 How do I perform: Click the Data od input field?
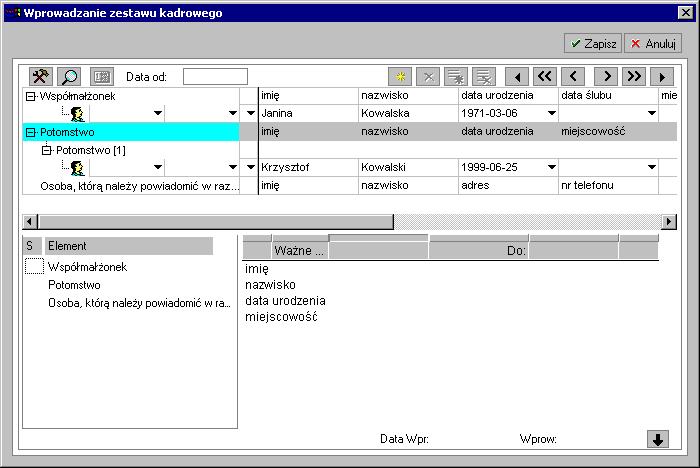pos(215,76)
